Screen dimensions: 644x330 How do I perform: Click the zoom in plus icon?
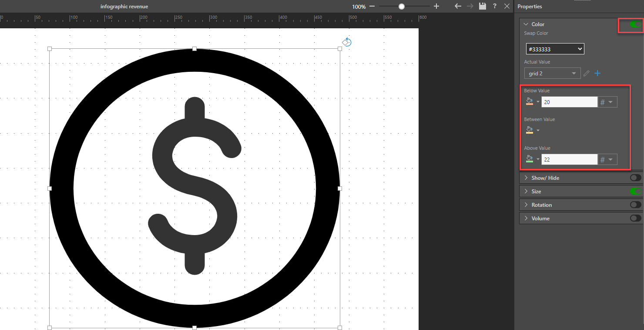[436, 7]
